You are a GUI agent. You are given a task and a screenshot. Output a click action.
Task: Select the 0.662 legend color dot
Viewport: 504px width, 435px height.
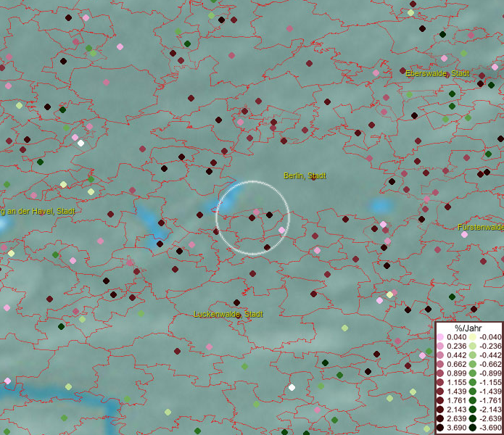click(x=440, y=365)
